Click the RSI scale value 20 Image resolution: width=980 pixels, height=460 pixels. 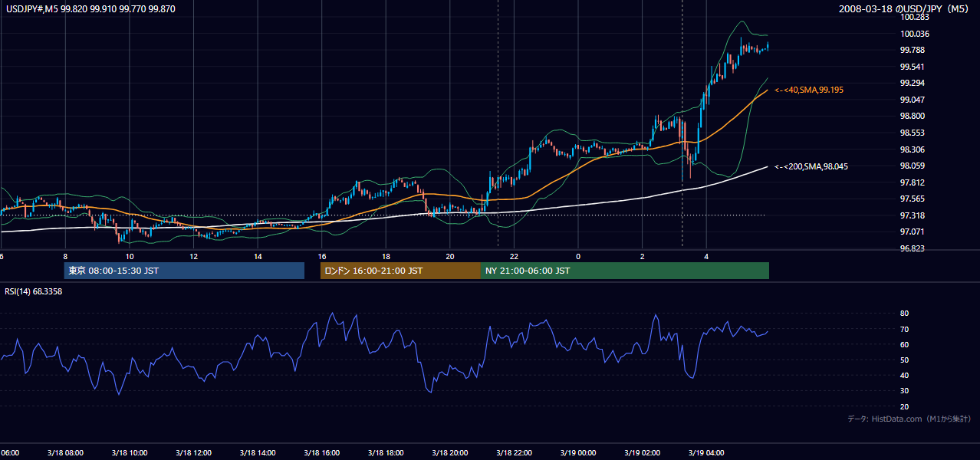tap(904, 406)
